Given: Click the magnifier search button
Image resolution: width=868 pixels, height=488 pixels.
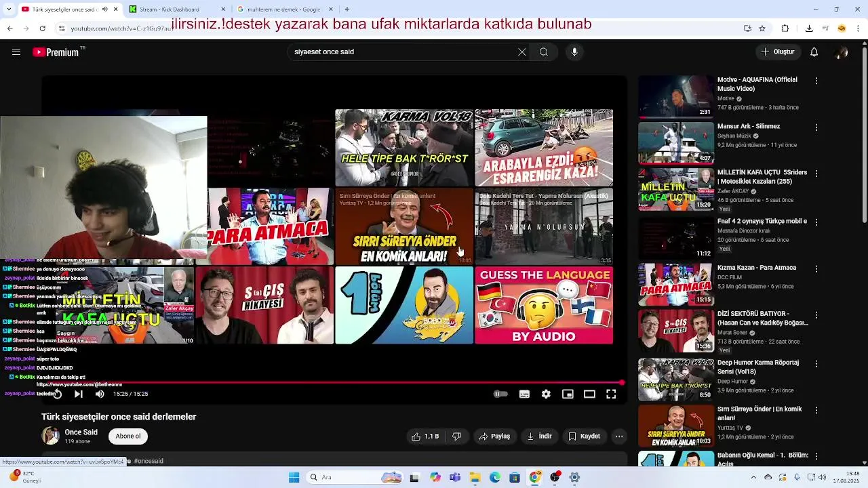Looking at the screenshot, I should [544, 52].
